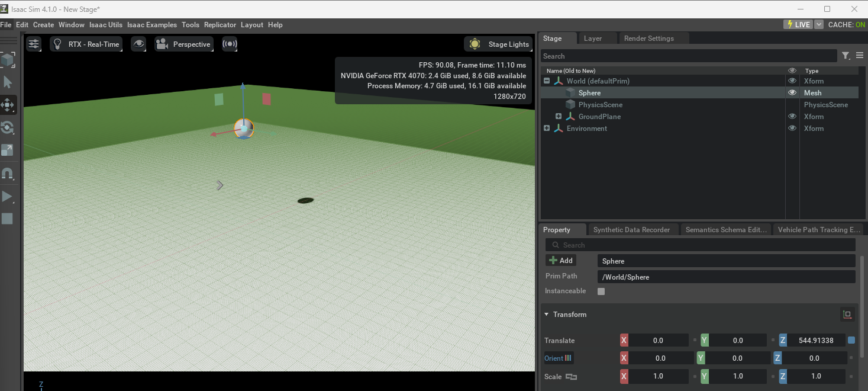The image size is (868, 391).
Task: Open the Semantics Schema Editor tab
Action: 726,230
